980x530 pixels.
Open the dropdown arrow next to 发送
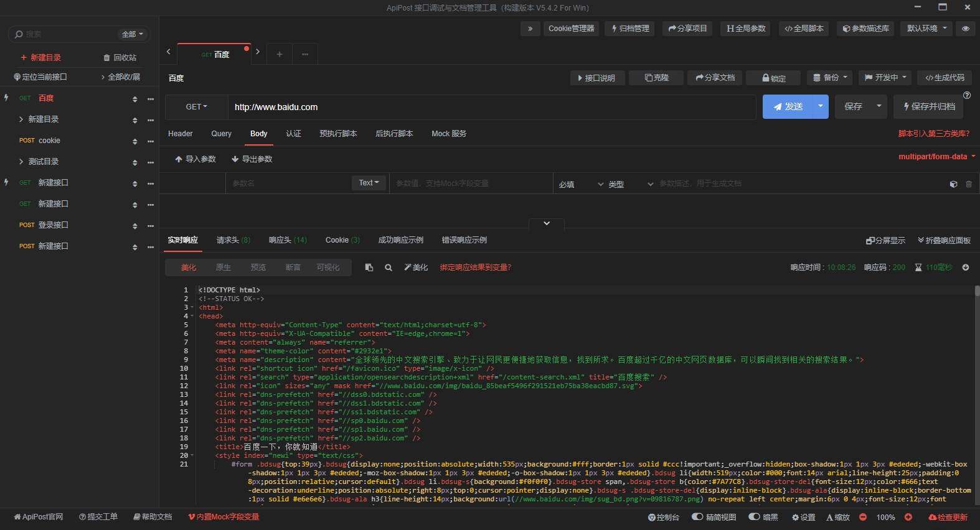821,107
